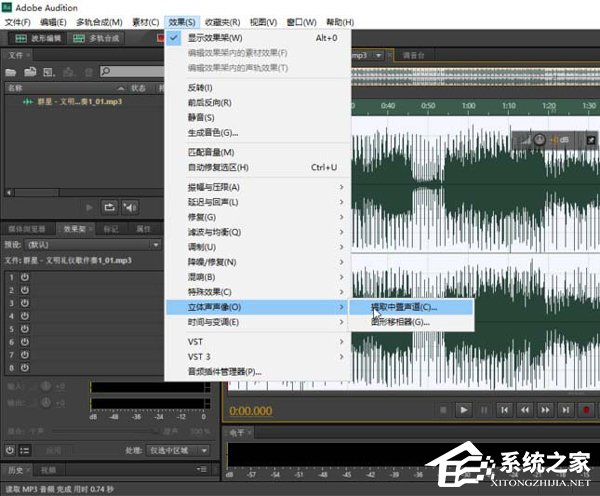Select 图形移相器(G) submenu entry
Screen dimensions: 600x496
click(400, 322)
